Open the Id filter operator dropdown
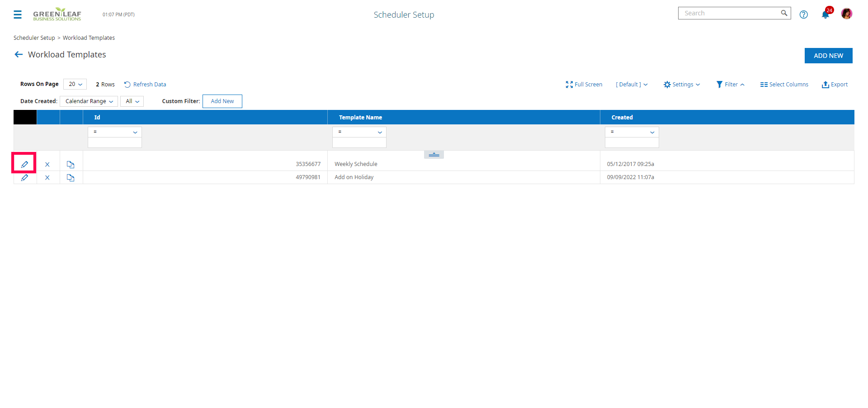 (115, 132)
